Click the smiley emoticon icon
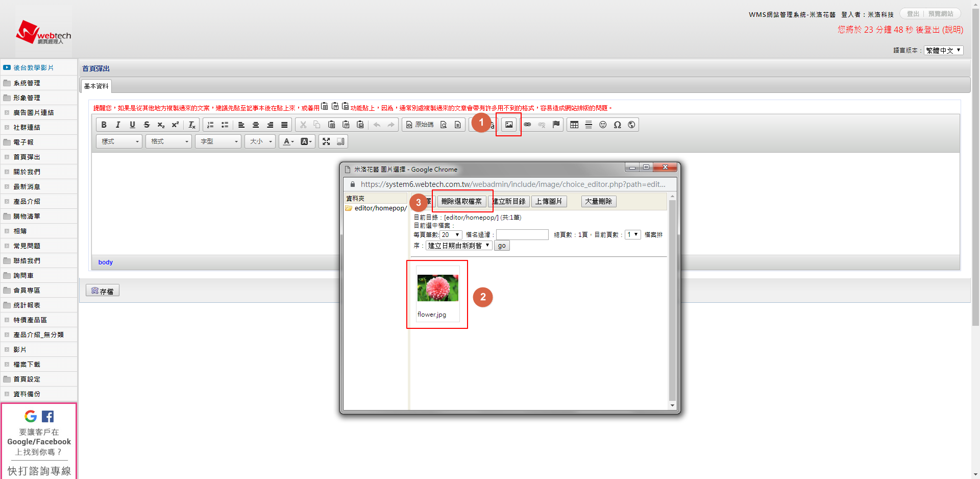 point(603,125)
